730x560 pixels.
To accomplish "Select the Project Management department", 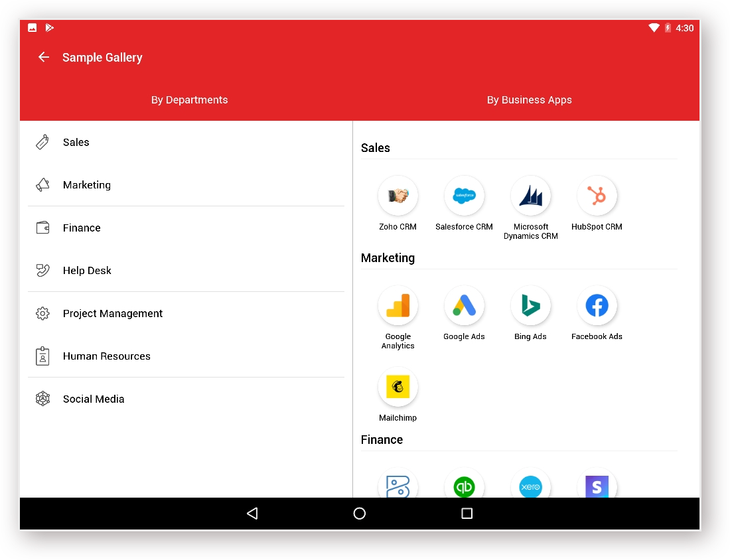I will (186, 313).
